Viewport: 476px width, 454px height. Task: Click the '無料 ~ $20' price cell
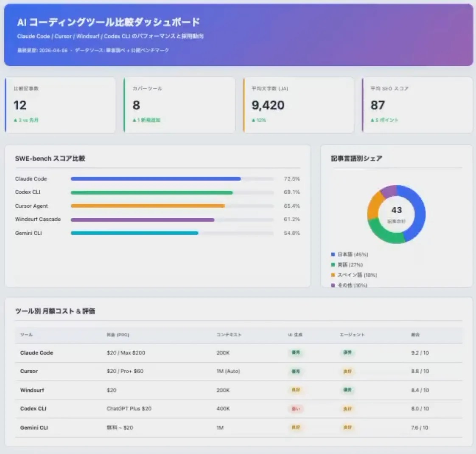(120, 428)
